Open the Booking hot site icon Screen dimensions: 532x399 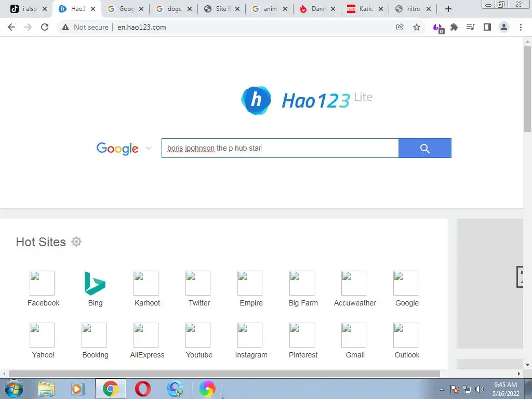pos(94,335)
